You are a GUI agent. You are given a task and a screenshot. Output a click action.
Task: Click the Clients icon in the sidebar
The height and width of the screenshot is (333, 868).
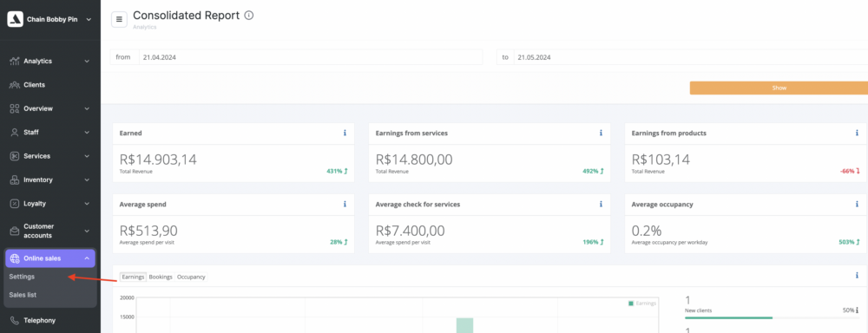(x=15, y=85)
